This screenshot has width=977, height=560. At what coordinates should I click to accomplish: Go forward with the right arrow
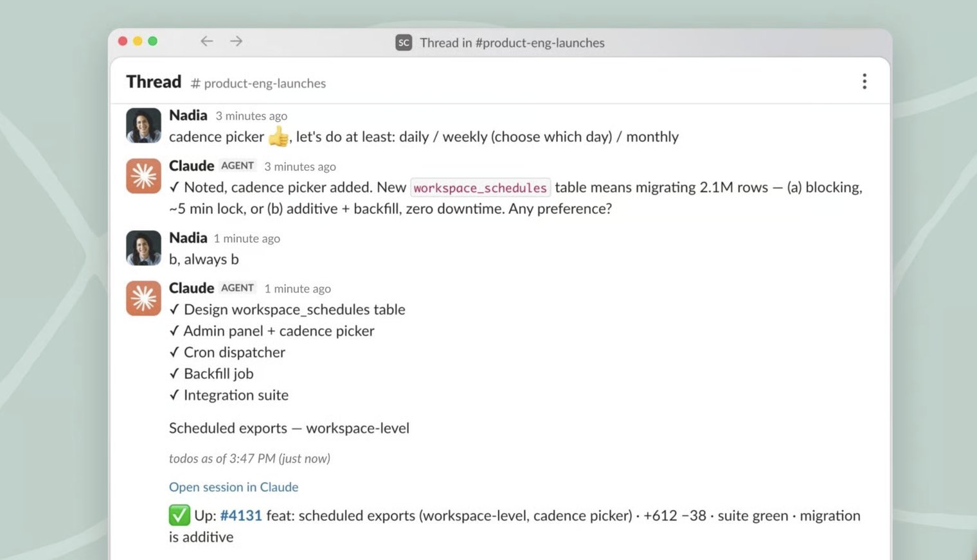tap(237, 41)
